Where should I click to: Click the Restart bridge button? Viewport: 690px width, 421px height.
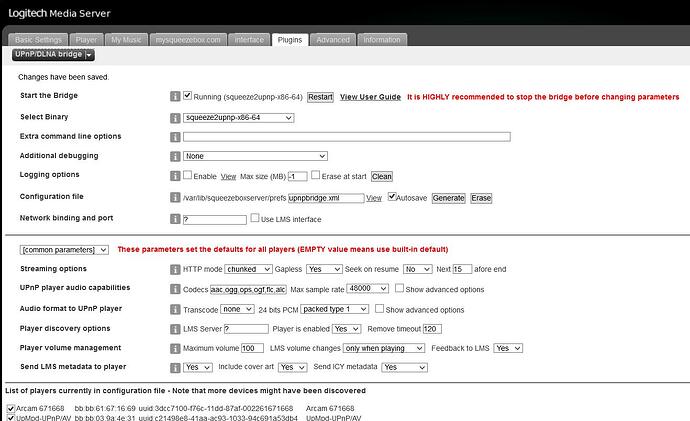click(320, 97)
